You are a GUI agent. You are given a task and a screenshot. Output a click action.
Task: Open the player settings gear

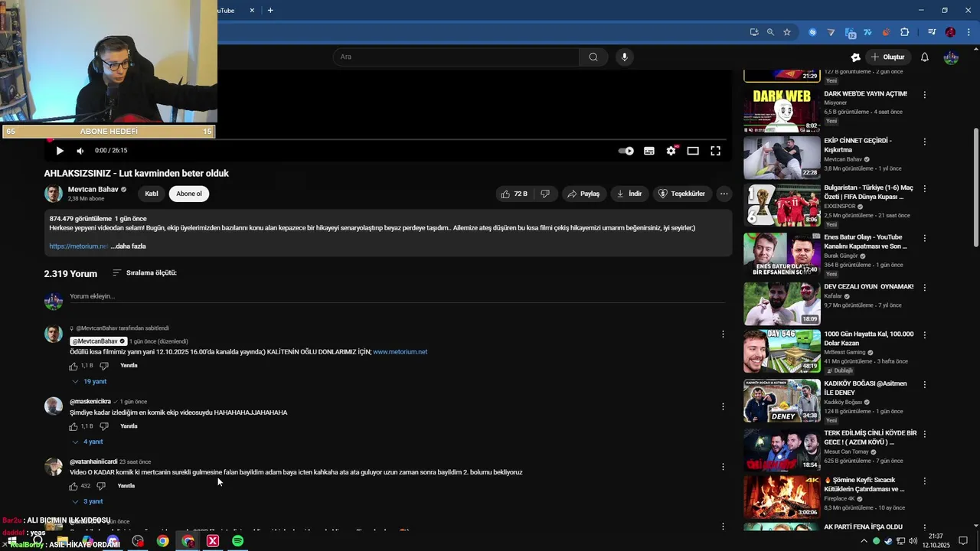671,151
